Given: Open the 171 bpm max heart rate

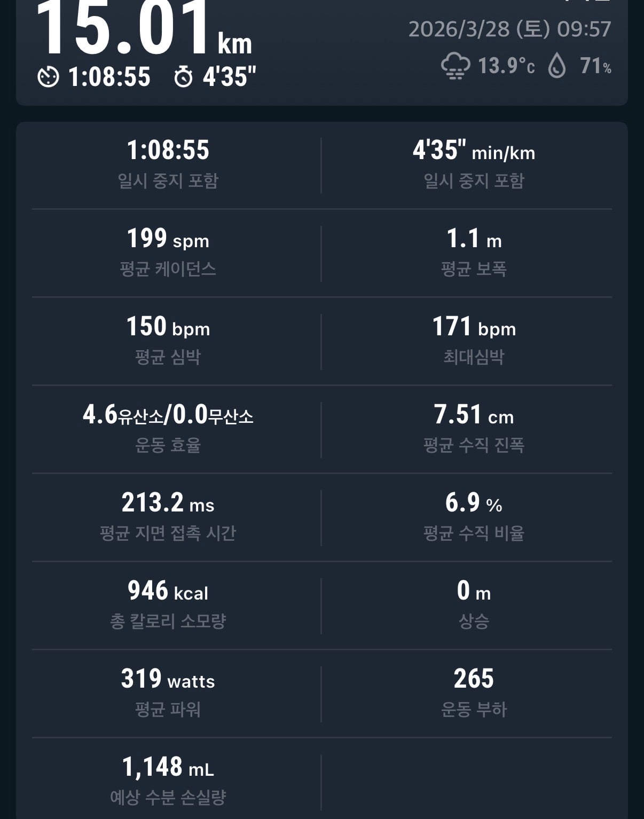Looking at the screenshot, I should coord(474,341).
